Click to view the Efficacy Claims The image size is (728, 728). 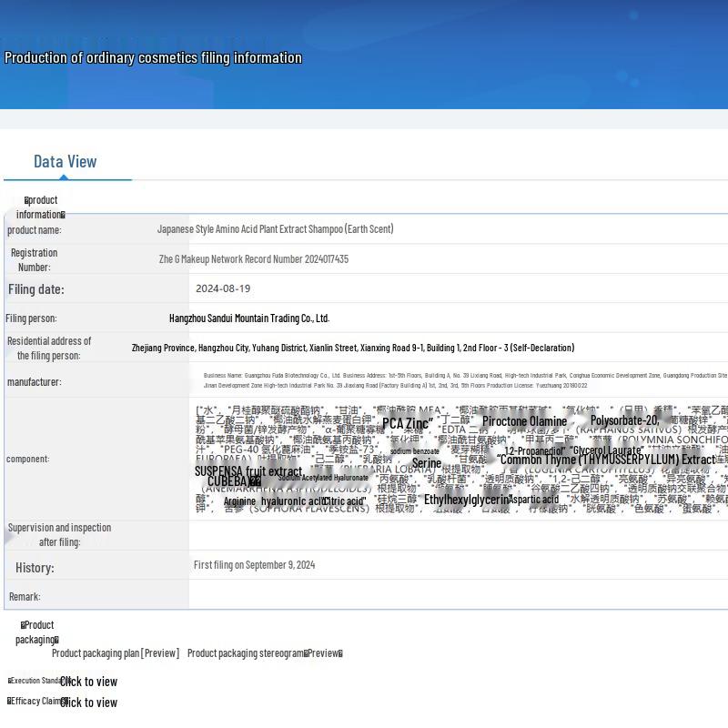(x=88, y=703)
